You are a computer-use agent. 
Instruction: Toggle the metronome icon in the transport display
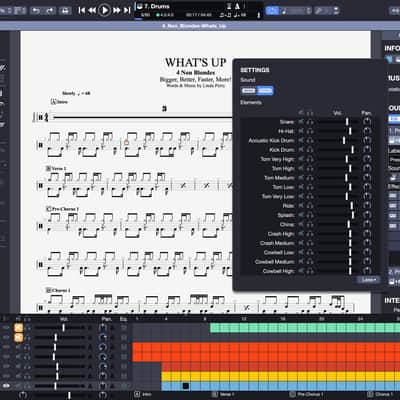tap(237, 6)
